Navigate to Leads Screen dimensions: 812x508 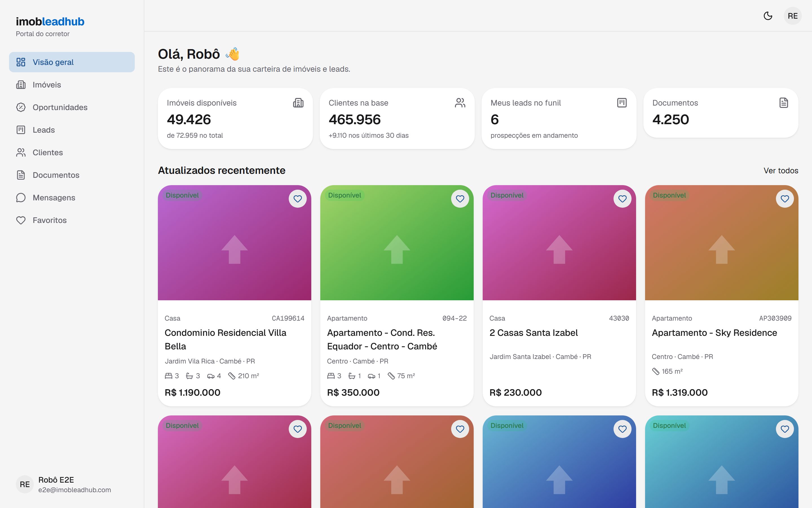click(x=72, y=130)
